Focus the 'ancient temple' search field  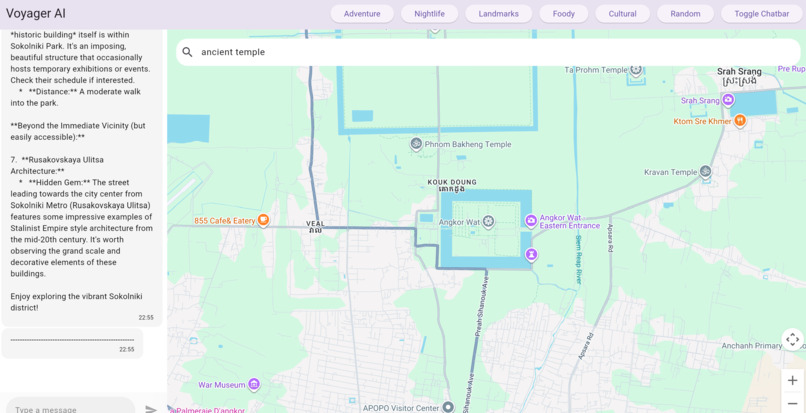(488, 52)
